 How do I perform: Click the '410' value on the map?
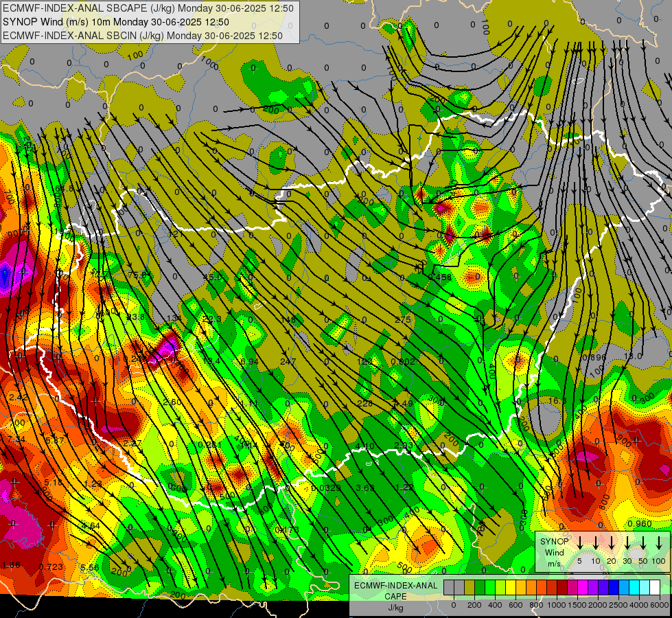pos(364,446)
